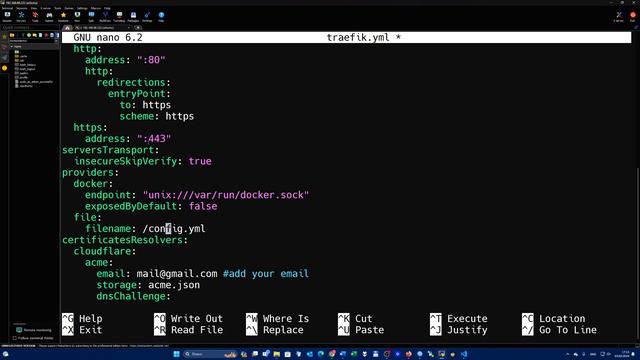The image size is (640, 360).
Task: Open the weather widget at taskbar left
Action: tap(5, 354)
